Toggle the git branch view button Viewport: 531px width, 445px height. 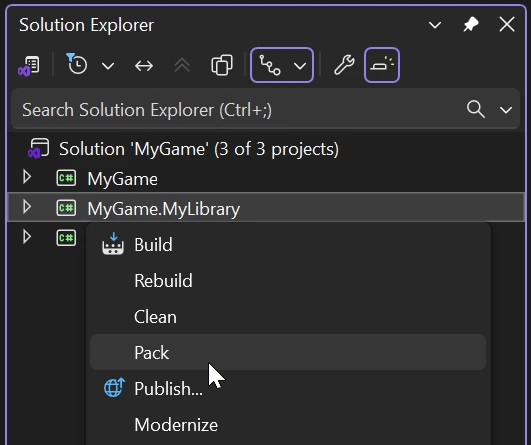pyautogui.click(x=270, y=65)
